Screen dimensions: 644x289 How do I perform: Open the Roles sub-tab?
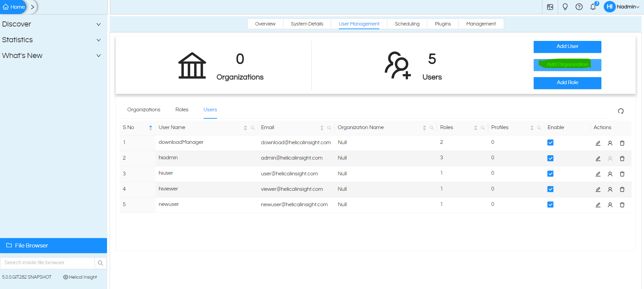[182, 110]
